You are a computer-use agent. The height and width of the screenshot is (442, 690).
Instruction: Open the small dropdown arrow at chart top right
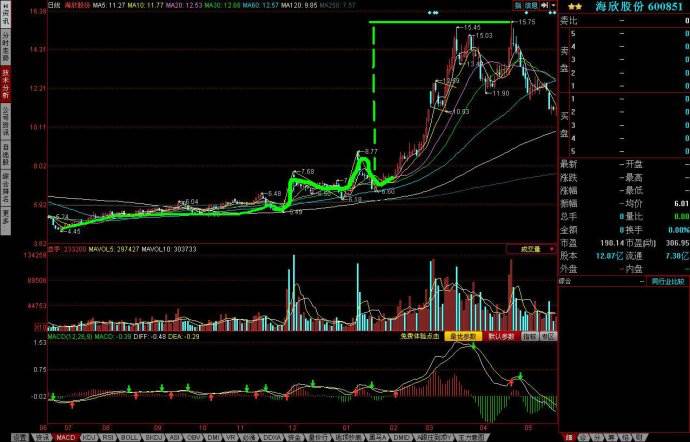(x=554, y=5)
